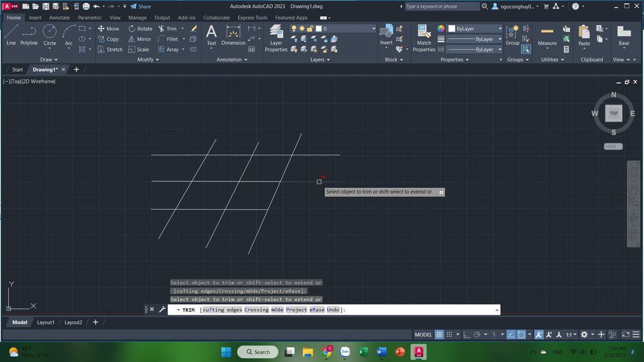Click the Array tool
This screenshot has height=362, width=644.
168,49
